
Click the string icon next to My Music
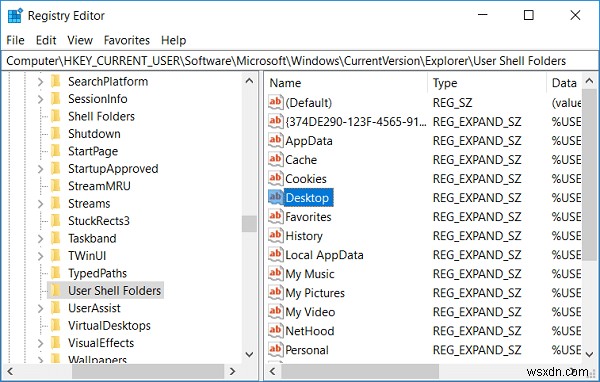click(x=276, y=273)
